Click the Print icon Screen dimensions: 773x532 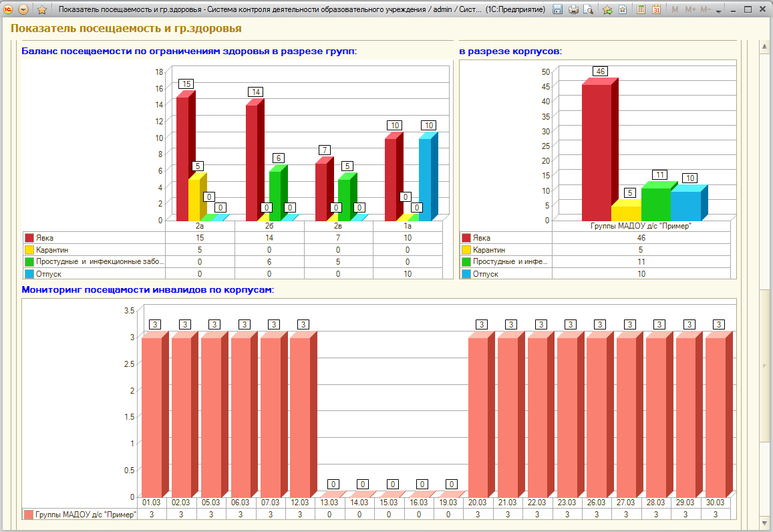tap(573, 9)
